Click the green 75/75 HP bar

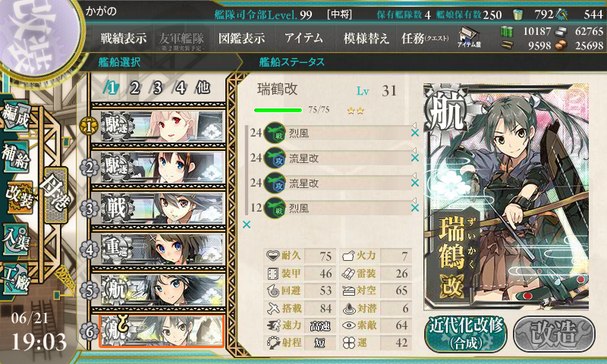click(278, 110)
